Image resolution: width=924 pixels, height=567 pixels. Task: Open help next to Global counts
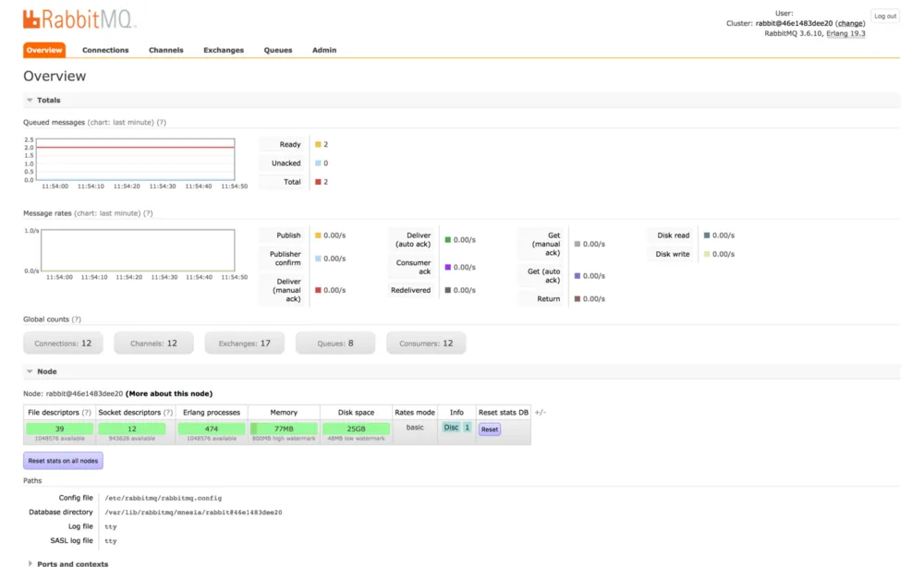(76, 320)
